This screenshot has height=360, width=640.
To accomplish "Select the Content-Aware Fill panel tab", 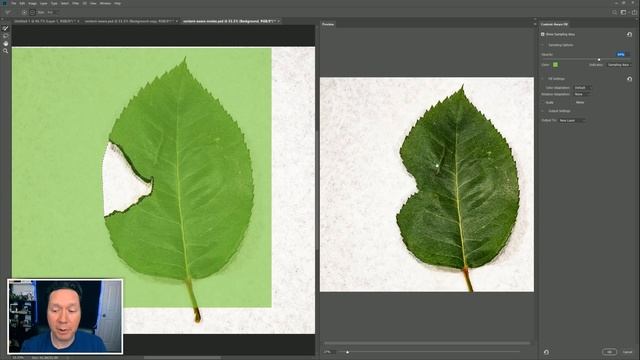I will click(554, 24).
